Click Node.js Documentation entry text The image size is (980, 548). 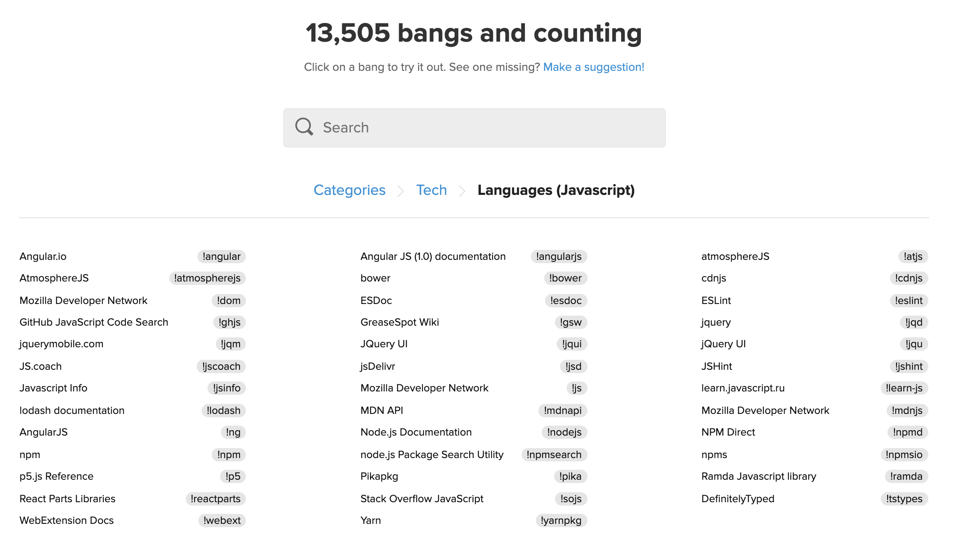[416, 432]
